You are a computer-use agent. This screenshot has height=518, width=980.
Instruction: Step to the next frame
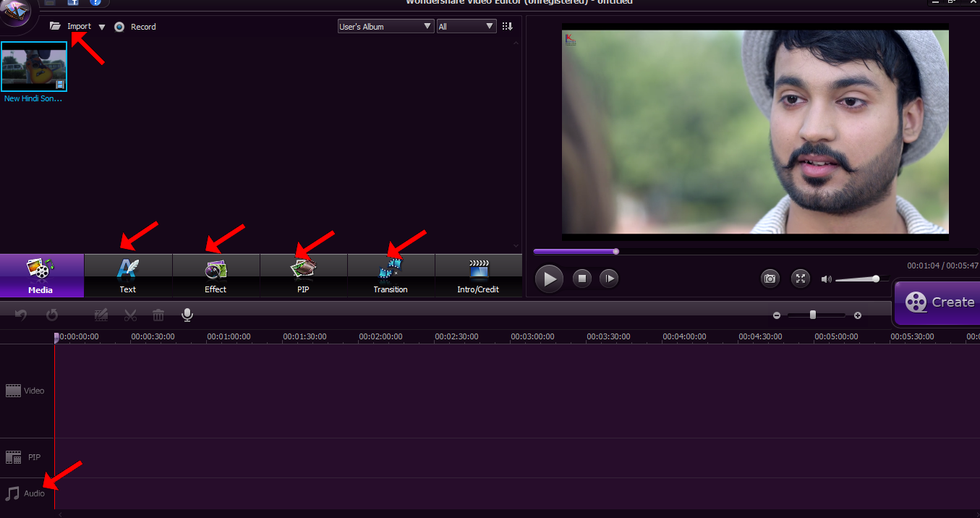pyautogui.click(x=609, y=279)
